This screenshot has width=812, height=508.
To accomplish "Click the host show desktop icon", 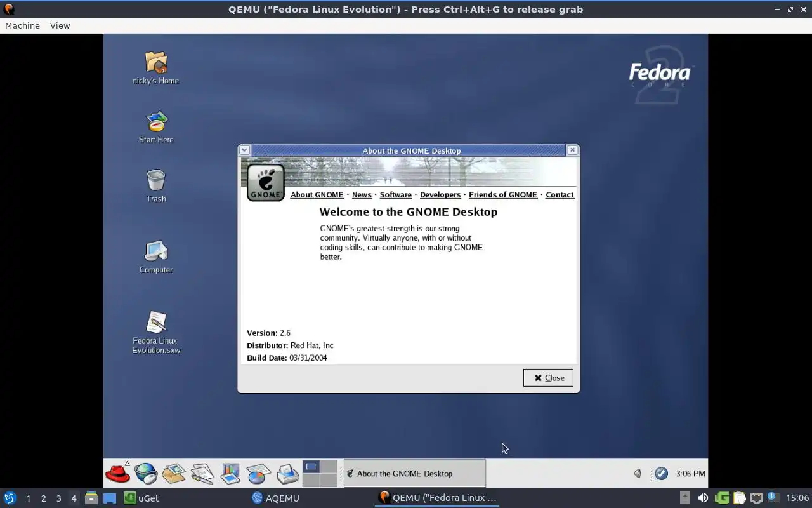I will tap(110, 498).
